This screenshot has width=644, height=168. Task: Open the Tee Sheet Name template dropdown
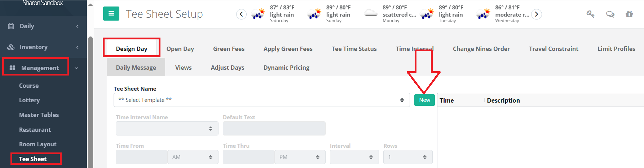(x=261, y=100)
